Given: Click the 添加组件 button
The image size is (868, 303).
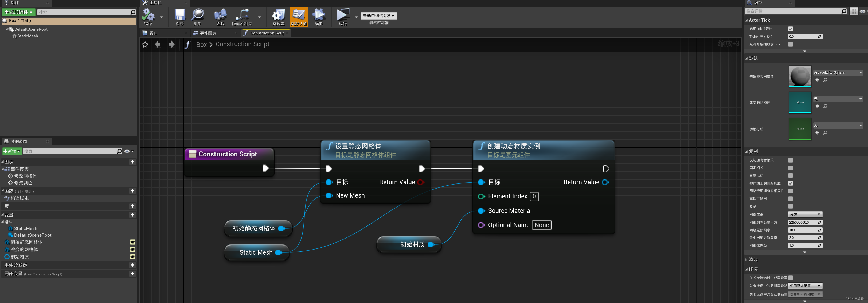Looking at the screenshot, I should tap(18, 12).
